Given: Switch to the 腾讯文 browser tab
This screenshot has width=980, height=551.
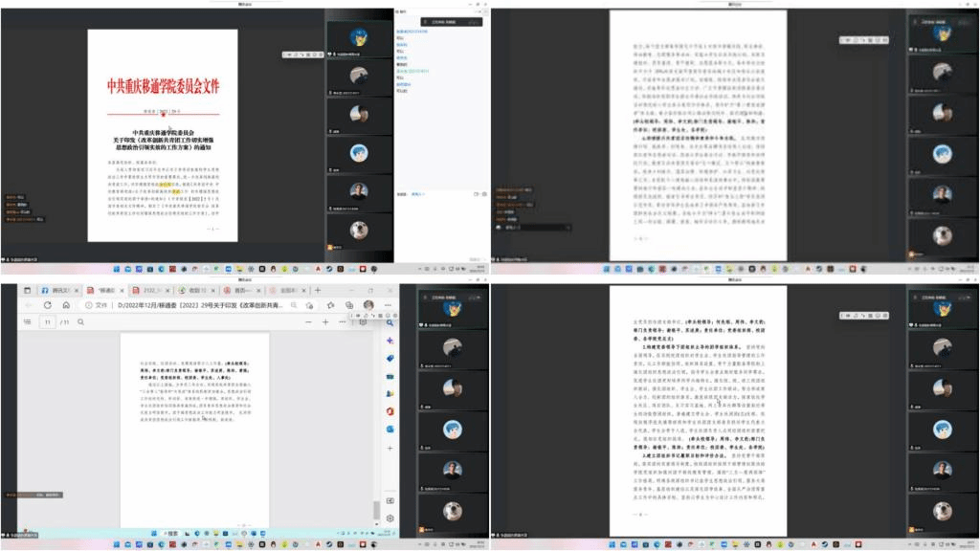Looking at the screenshot, I should [60, 290].
